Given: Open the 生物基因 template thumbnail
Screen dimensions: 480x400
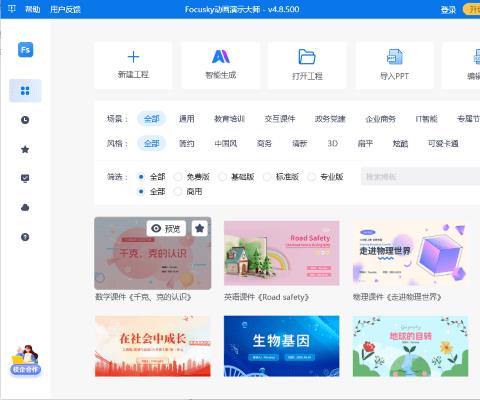Looking at the screenshot, I should click(x=282, y=346).
